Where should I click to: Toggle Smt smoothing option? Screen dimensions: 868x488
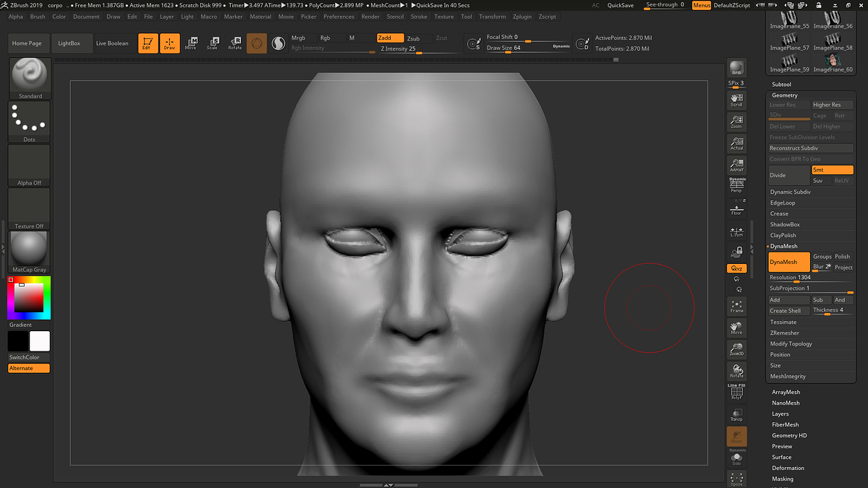click(832, 170)
